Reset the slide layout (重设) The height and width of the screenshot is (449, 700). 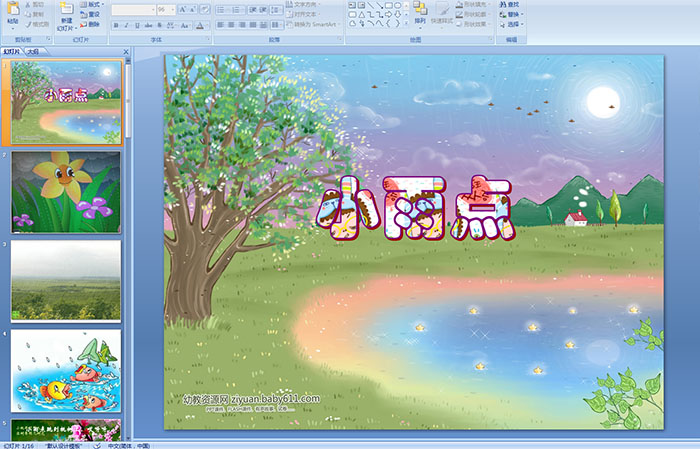[x=90, y=14]
